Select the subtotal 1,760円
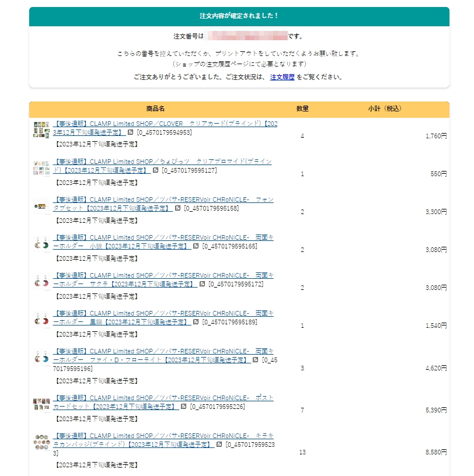474x476 pixels. (436, 136)
